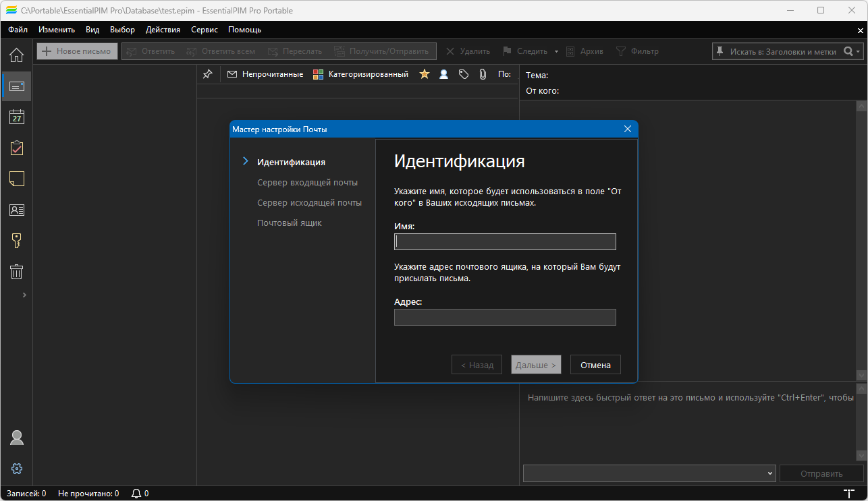Expand the sidebar with the small chevron
This screenshot has width=868, height=501.
click(x=24, y=295)
